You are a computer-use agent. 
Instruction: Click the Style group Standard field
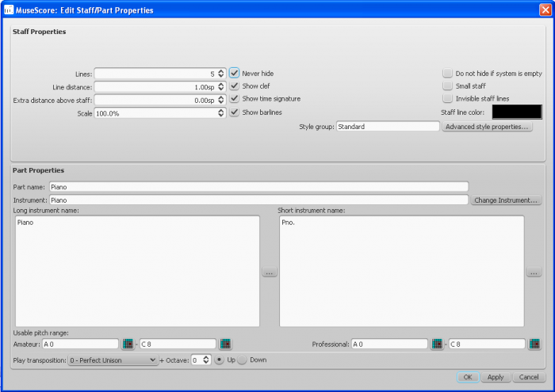(388, 127)
